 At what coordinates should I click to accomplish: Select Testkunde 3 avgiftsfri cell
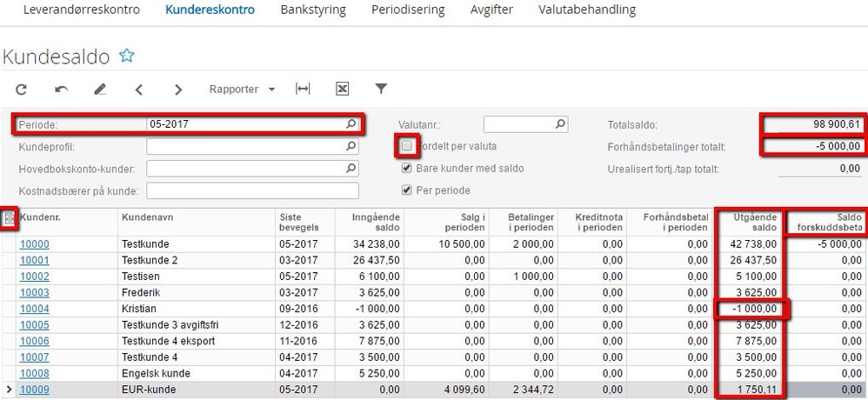pos(197,324)
